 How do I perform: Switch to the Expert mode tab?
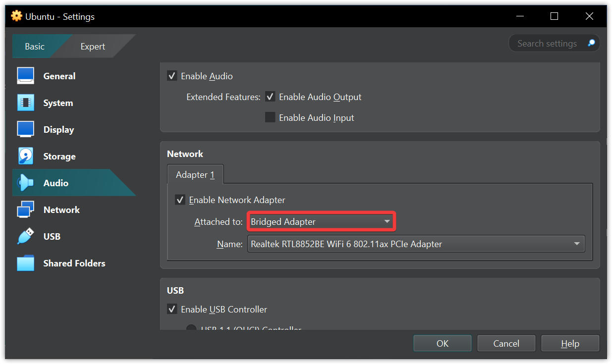point(93,47)
